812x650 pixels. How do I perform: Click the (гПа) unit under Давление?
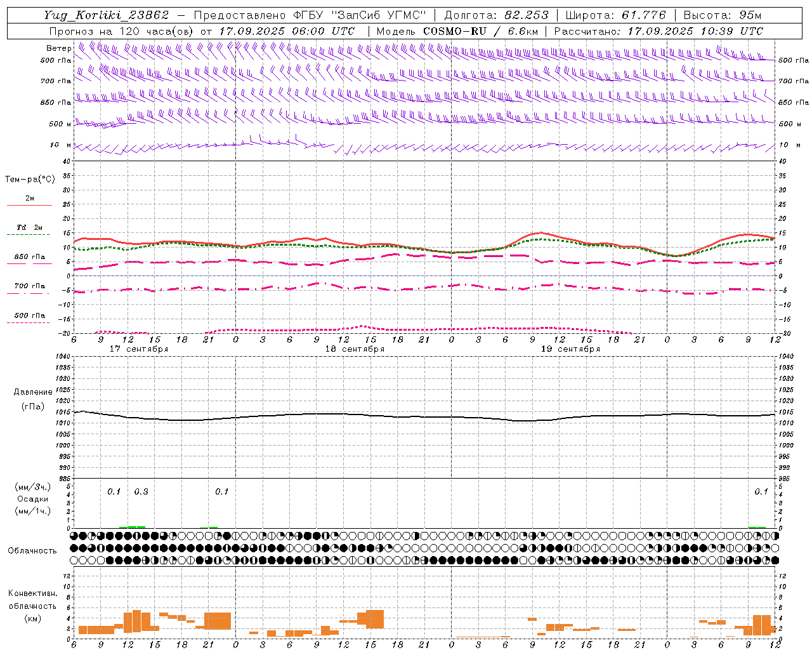(x=33, y=407)
